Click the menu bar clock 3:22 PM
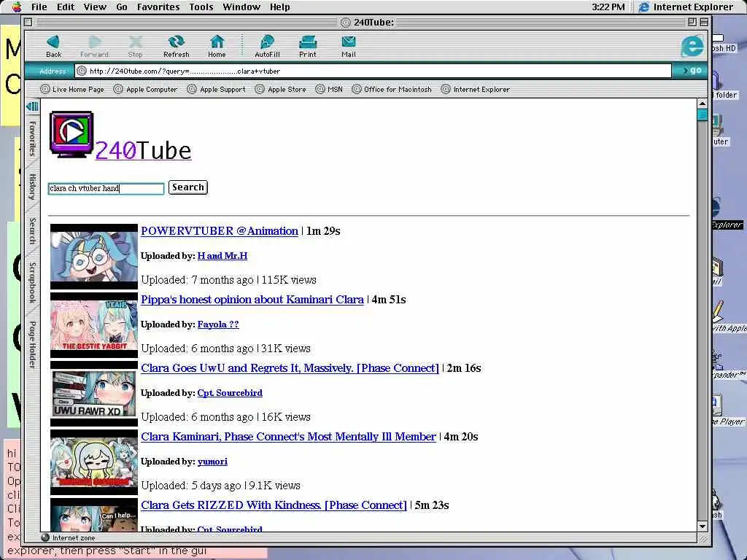 click(x=608, y=7)
